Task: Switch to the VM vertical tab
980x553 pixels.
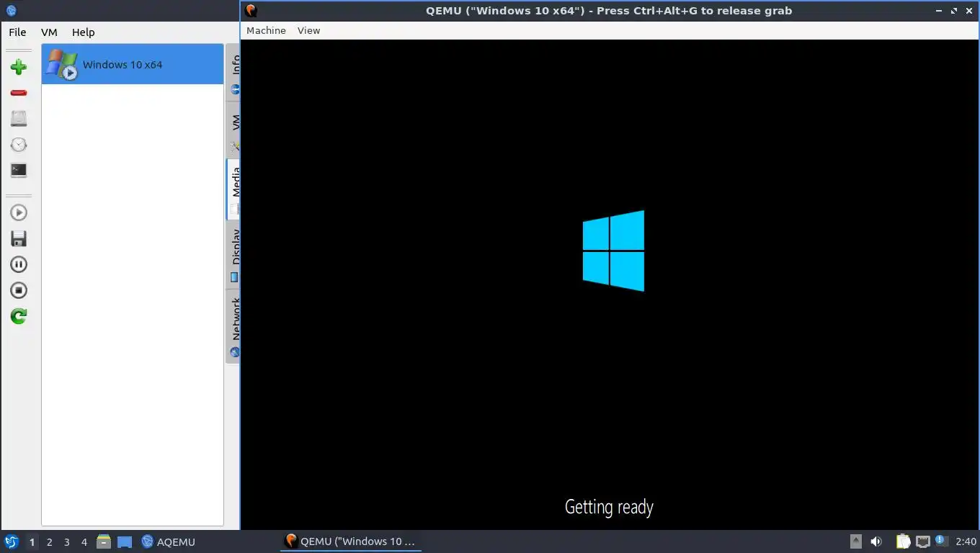Action: click(233, 130)
